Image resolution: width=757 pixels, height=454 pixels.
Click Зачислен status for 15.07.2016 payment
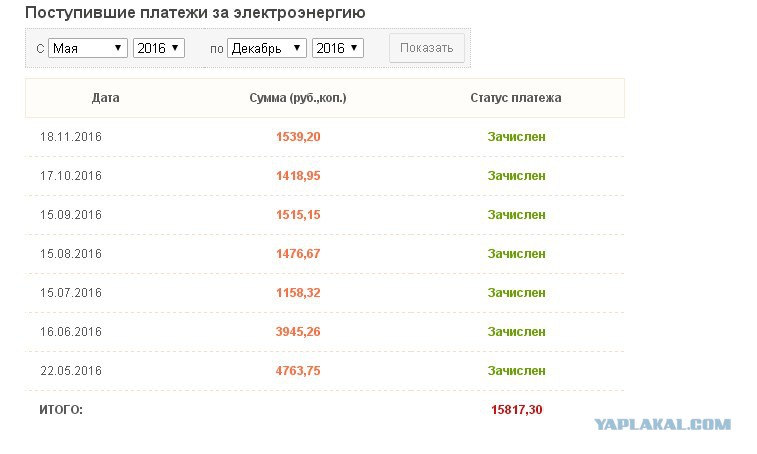click(x=517, y=293)
